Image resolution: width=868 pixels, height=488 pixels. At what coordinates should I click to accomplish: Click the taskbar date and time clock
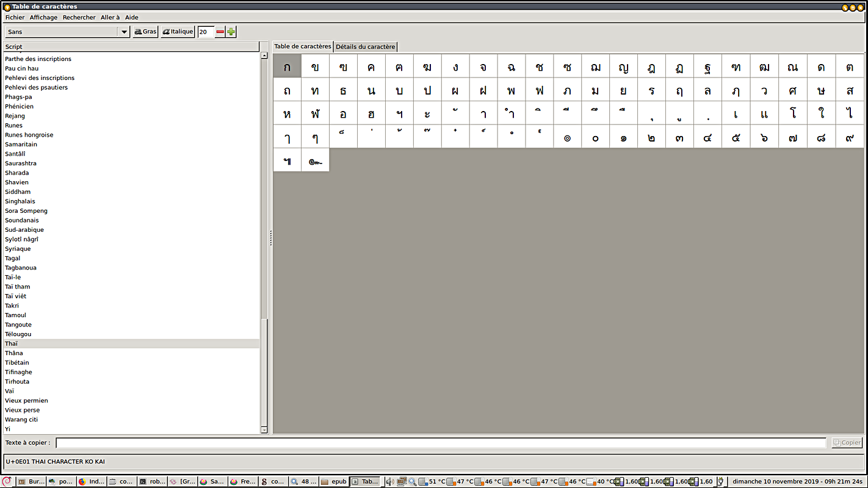tap(797, 481)
